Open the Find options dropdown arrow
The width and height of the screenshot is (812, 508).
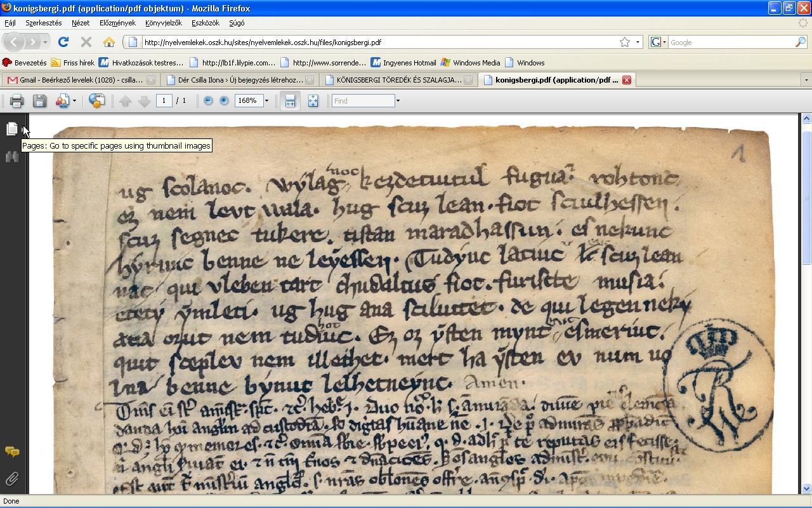tap(398, 101)
